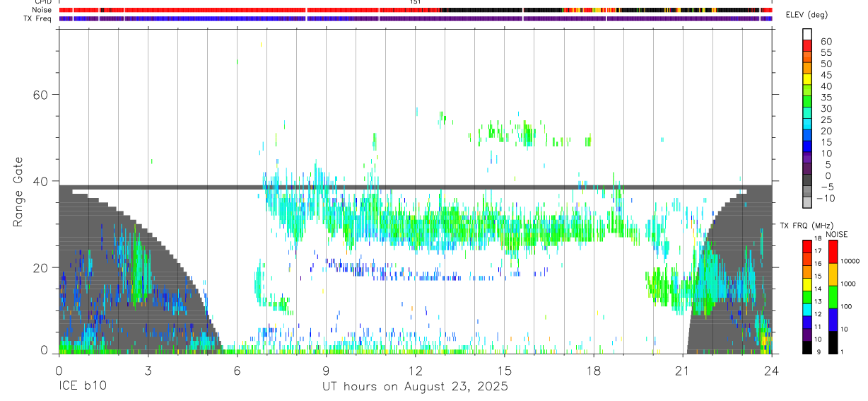Click the "ELEV (deg)" legend title
This screenshot has width=868, height=401.
807,15
